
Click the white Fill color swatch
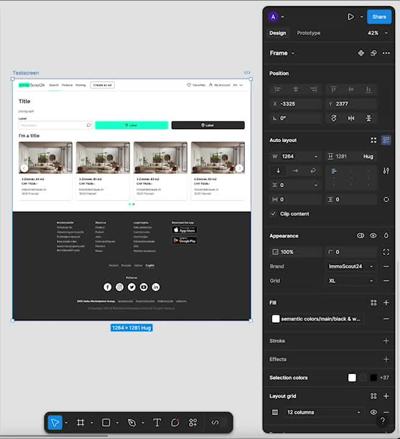(x=276, y=319)
